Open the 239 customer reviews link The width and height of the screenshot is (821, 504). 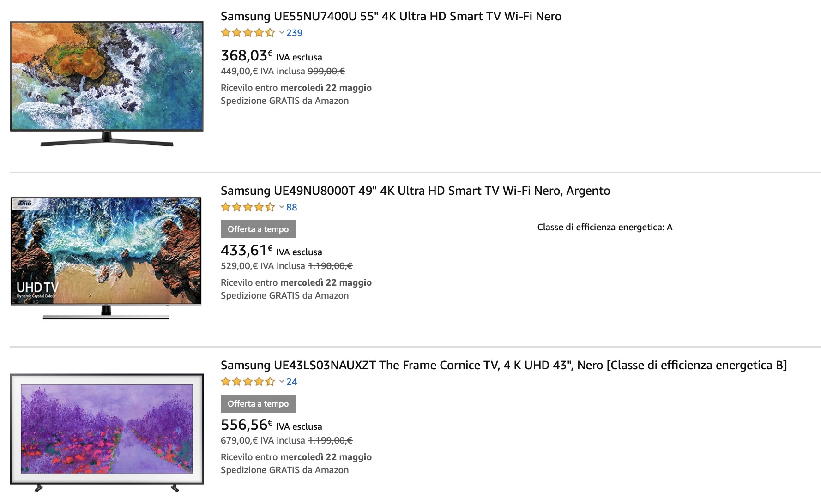point(294,33)
